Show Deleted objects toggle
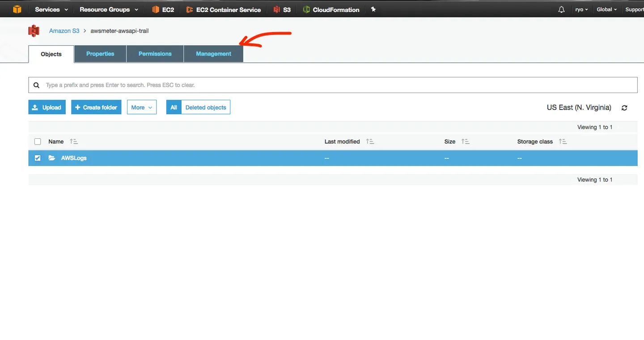 coord(206,107)
